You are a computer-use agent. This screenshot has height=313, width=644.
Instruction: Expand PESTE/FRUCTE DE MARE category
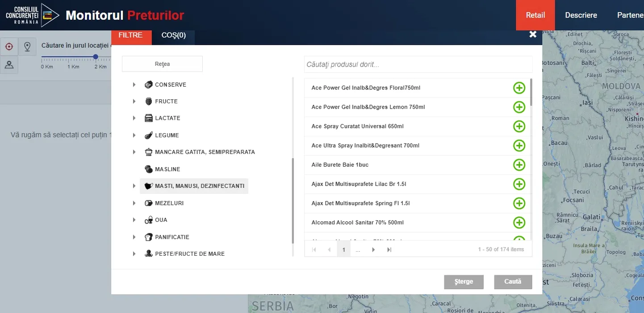pos(134,254)
